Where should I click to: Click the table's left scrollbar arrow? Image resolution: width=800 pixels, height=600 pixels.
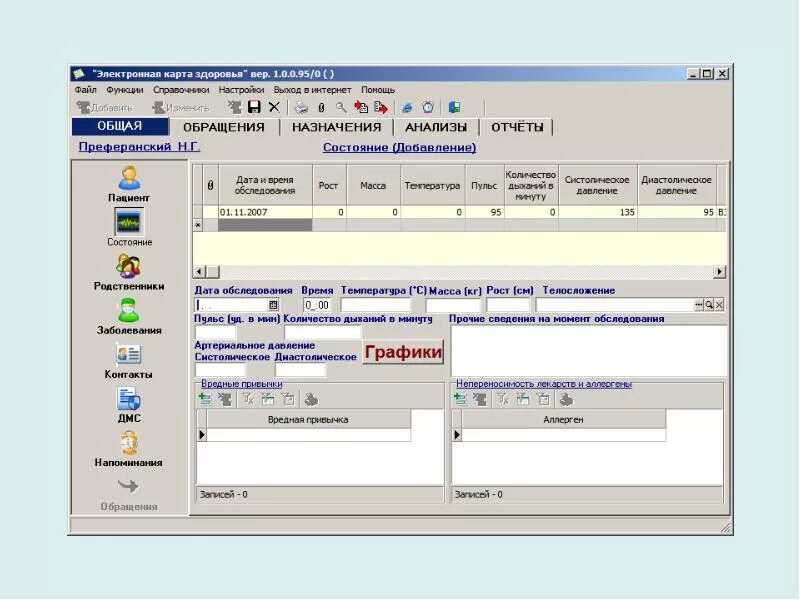pos(199,272)
